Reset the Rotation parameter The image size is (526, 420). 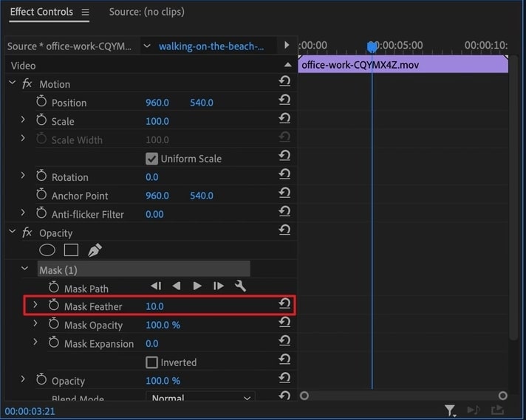coord(284,174)
